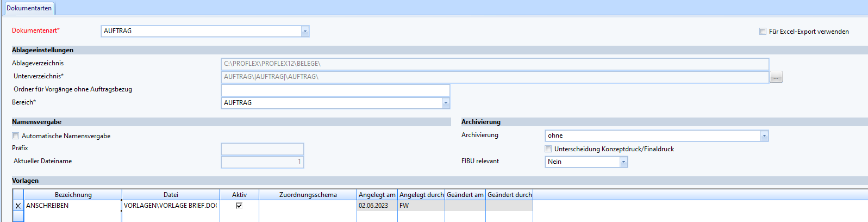Viewport: 868px width, 222px height.
Task: Click the row marker icon for ANSCHREIBEN
Action: pyautogui.click(x=18, y=206)
